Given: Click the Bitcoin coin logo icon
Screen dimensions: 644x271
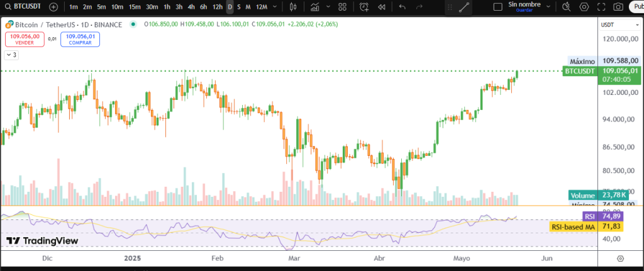Looking at the screenshot, I should 9,25.
